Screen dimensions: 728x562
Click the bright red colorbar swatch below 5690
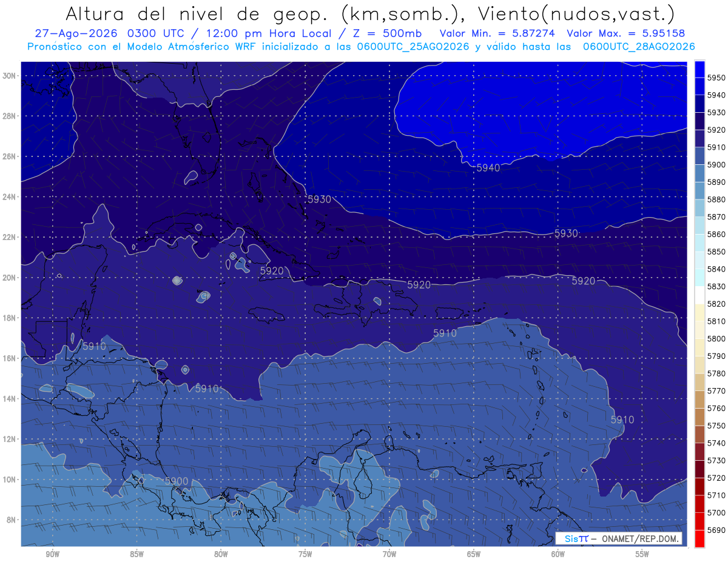pyautogui.click(x=699, y=538)
